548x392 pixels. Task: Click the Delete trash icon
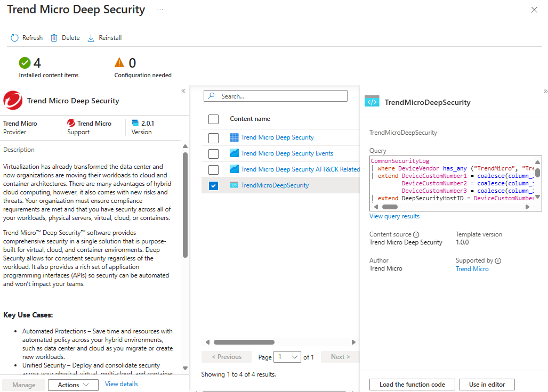[54, 38]
